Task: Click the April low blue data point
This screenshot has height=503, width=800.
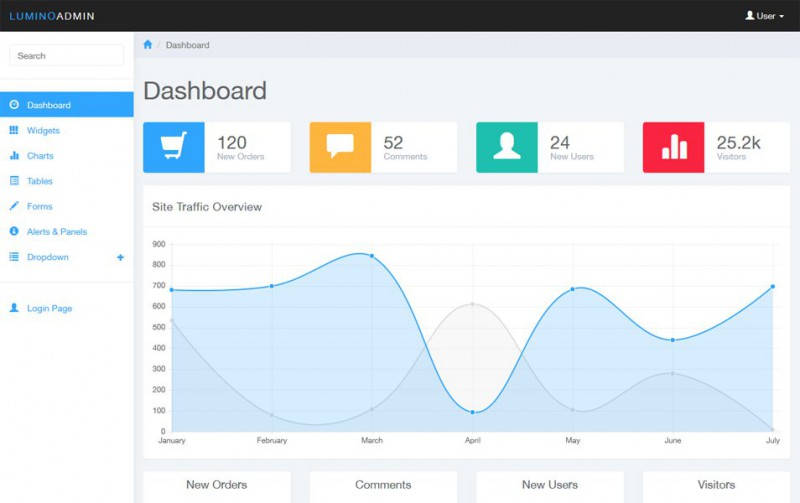Action: click(x=472, y=412)
